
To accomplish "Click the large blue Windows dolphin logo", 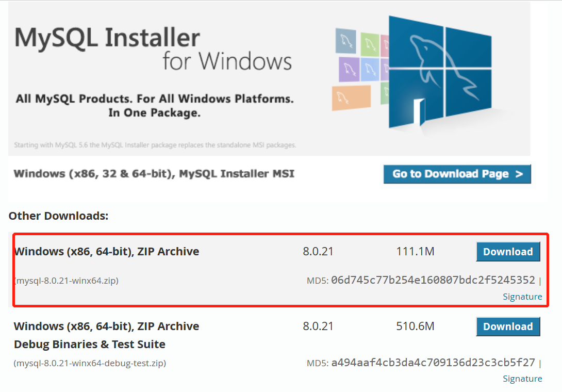I will (x=440, y=72).
